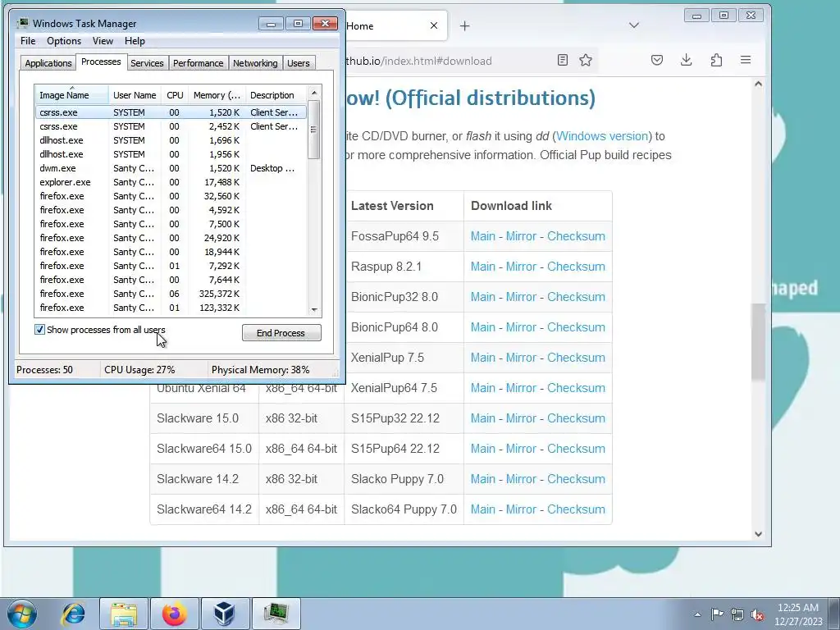
Task: Click Main link for FossaPup64 9.5
Action: coord(482,236)
